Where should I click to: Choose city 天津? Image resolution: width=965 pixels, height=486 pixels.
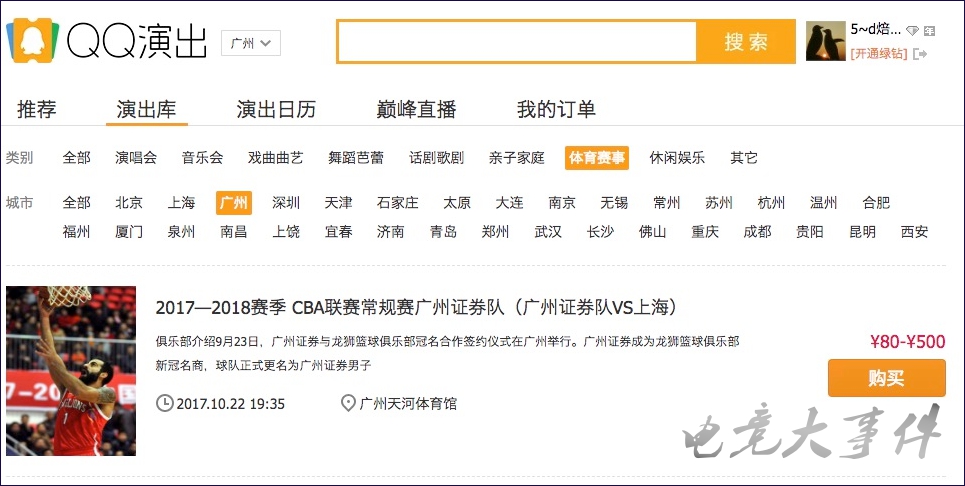338,202
